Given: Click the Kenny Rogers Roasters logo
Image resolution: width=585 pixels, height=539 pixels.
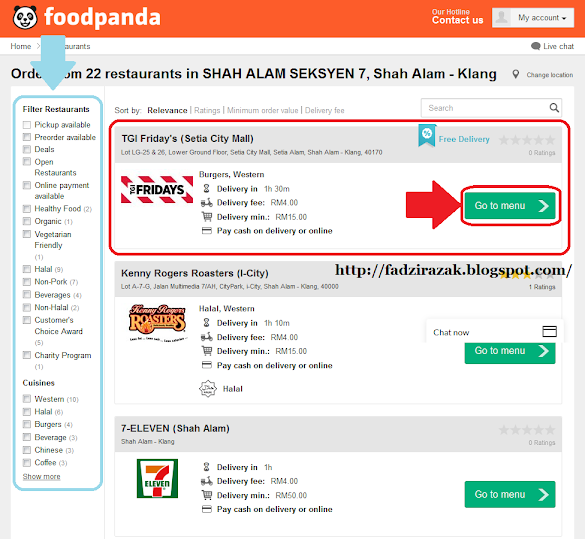Looking at the screenshot, I should pyautogui.click(x=157, y=323).
